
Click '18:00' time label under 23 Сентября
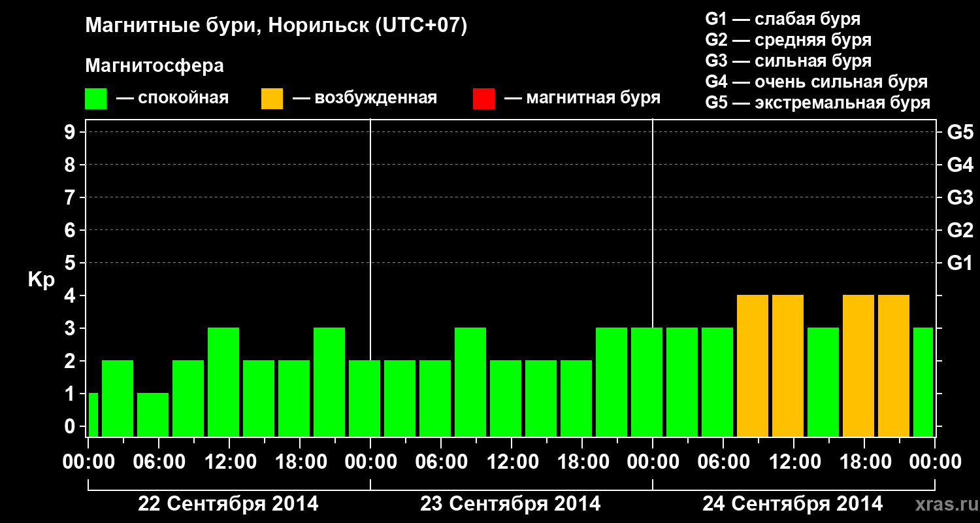click(x=582, y=462)
